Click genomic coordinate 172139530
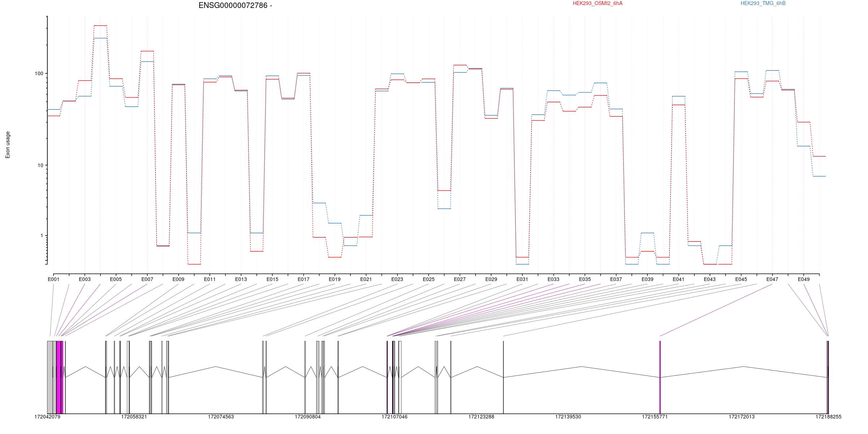The image size is (868, 434). coord(568,417)
